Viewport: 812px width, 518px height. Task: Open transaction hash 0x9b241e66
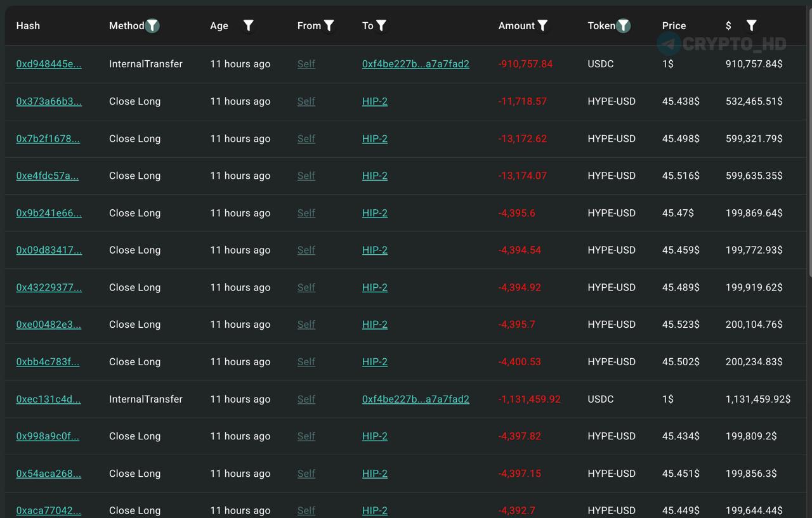point(49,213)
